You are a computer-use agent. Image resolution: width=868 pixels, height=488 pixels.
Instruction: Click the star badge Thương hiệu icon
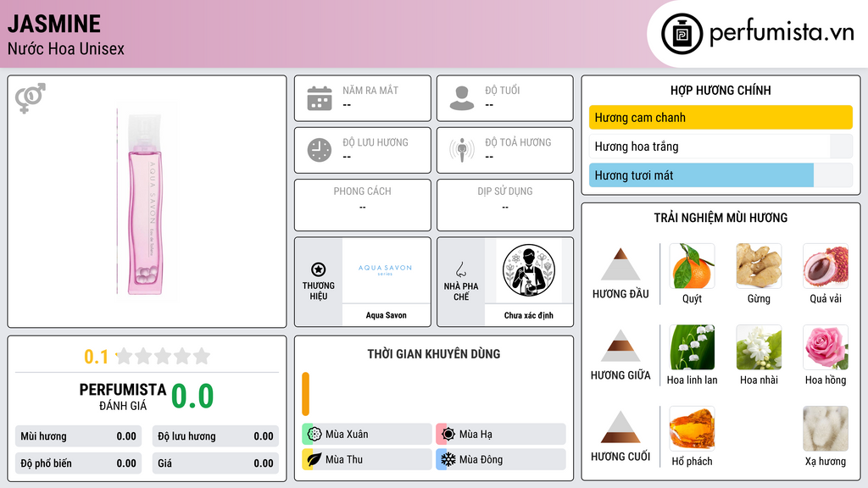pos(319,269)
